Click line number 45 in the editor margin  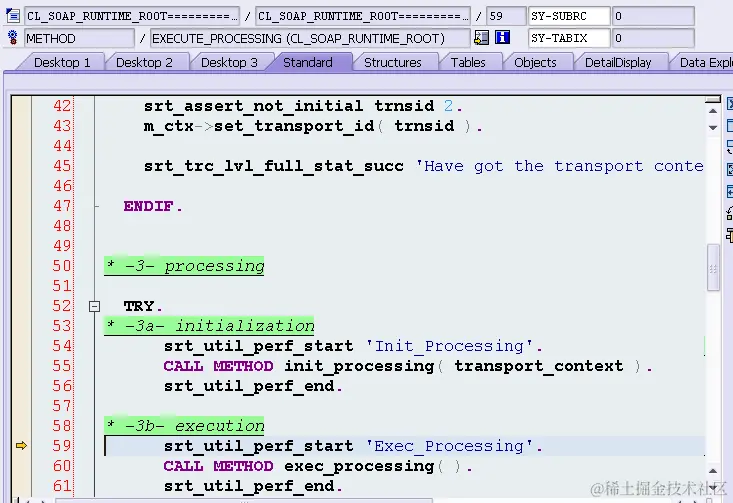62,165
